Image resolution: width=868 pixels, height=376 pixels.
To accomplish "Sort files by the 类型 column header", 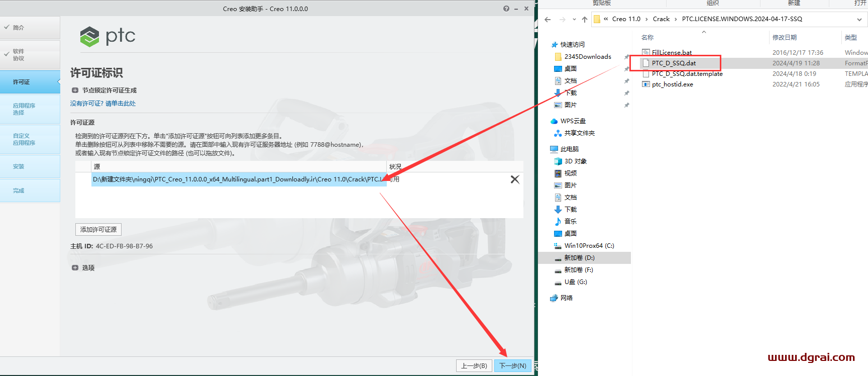I will [x=851, y=38].
